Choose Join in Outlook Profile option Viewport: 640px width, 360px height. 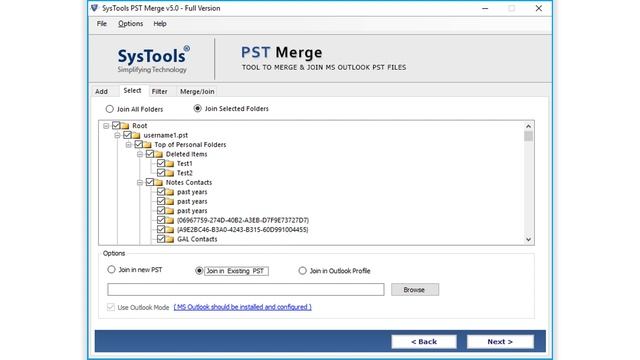pos(302,271)
